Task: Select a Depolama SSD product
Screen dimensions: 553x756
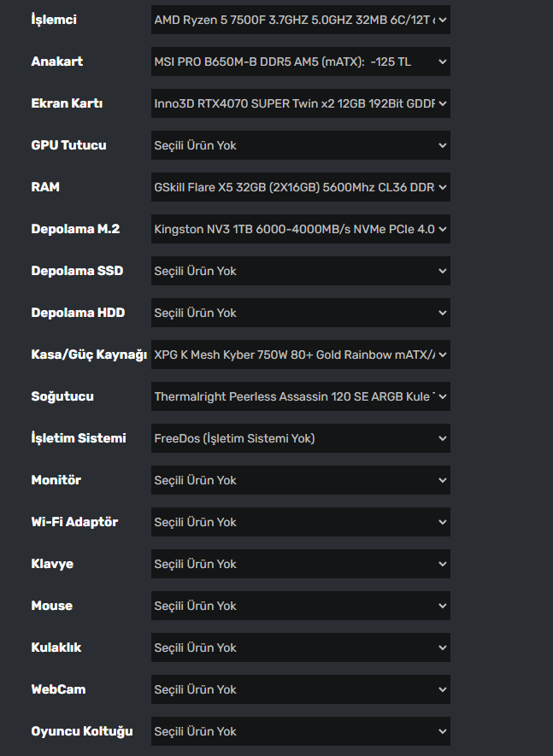Action: coord(300,271)
